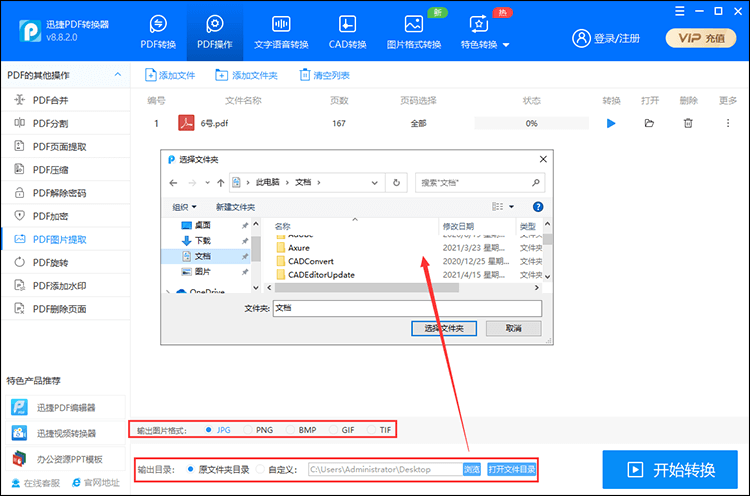
Task: Sort by 修改日期 column header
Action: [458, 226]
